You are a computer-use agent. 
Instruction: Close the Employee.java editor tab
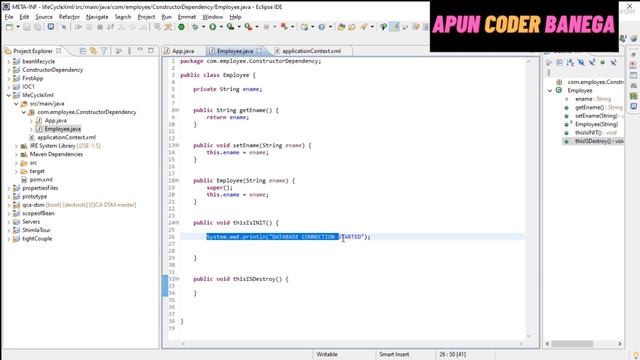click(x=259, y=51)
